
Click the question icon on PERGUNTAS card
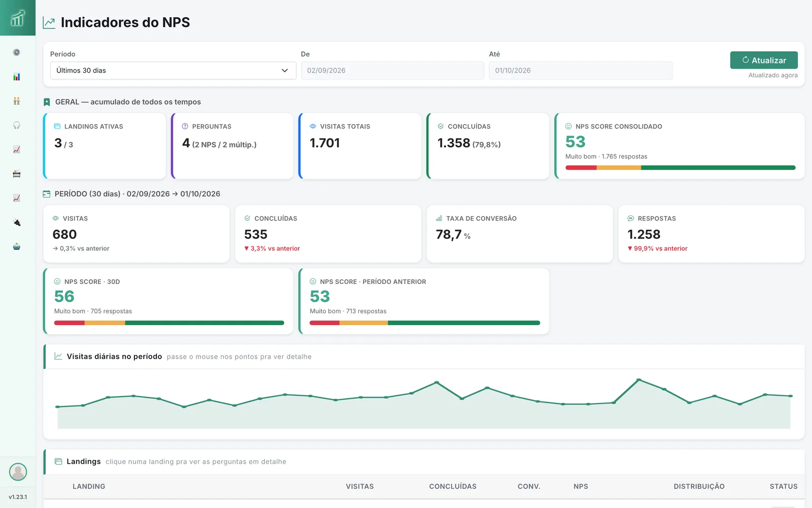tap(185, 126)
